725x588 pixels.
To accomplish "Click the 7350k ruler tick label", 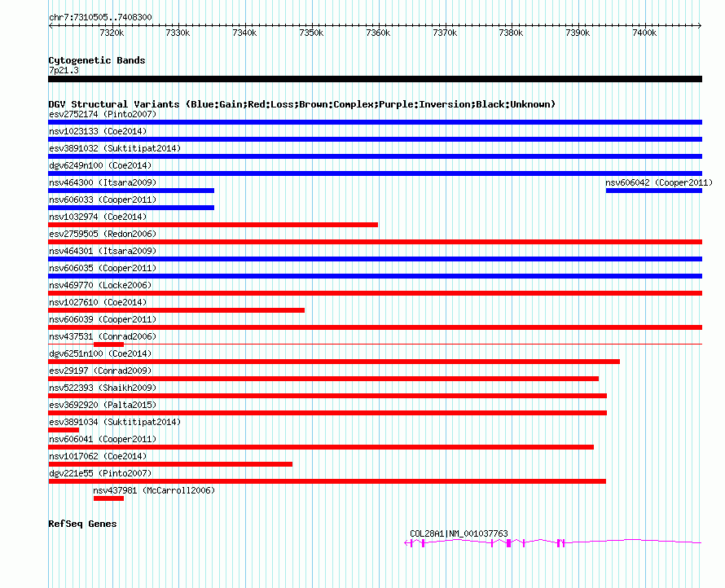I will pyautogui.click(x=311, y=33).
